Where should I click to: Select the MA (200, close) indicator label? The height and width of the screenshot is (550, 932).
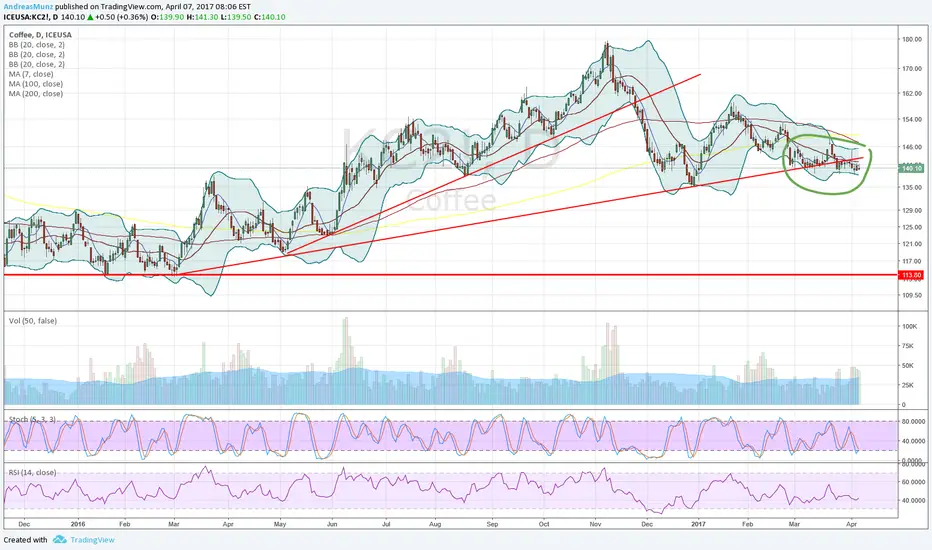(x=36, y=94)
